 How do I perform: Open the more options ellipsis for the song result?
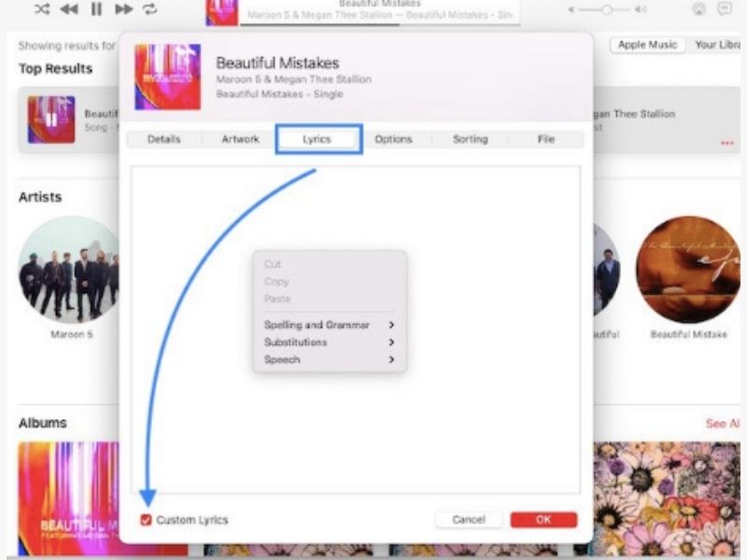pyautogui.click(x=726, y=143)
